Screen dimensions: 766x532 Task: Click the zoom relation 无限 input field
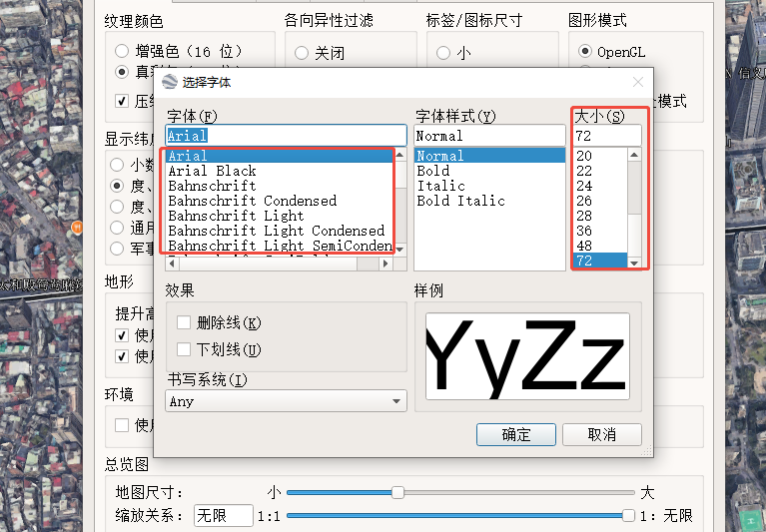224,515
